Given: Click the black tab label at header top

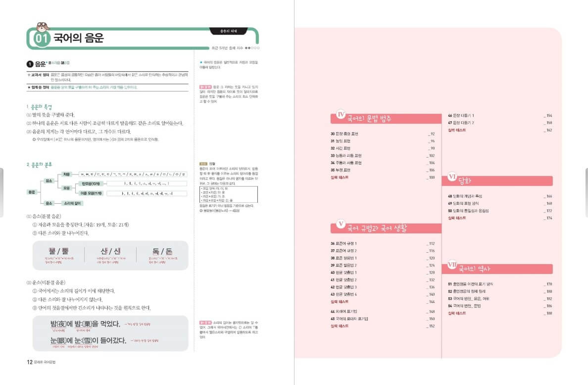Looking at the screenshot, I should point(228,31).
